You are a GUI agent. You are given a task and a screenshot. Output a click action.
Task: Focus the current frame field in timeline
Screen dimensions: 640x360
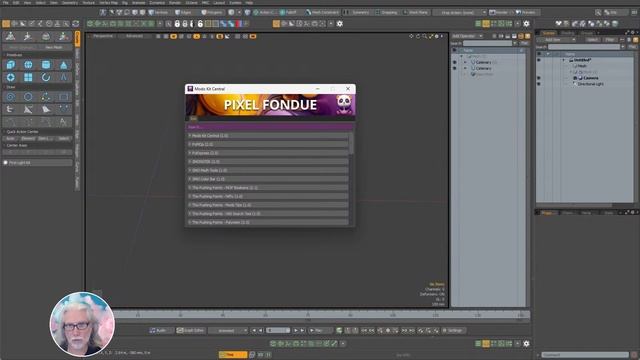pyautogui.click(x=278, y=330)
